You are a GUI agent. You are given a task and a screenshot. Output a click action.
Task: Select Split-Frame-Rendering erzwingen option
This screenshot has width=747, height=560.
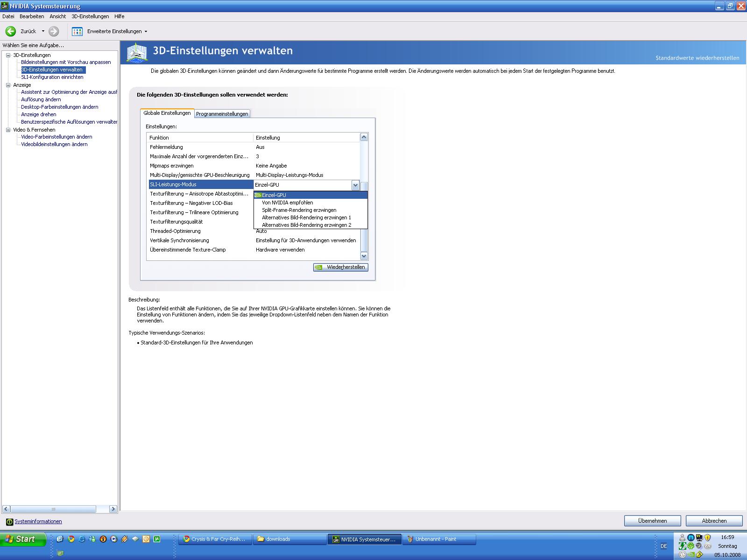coord(310,210)
